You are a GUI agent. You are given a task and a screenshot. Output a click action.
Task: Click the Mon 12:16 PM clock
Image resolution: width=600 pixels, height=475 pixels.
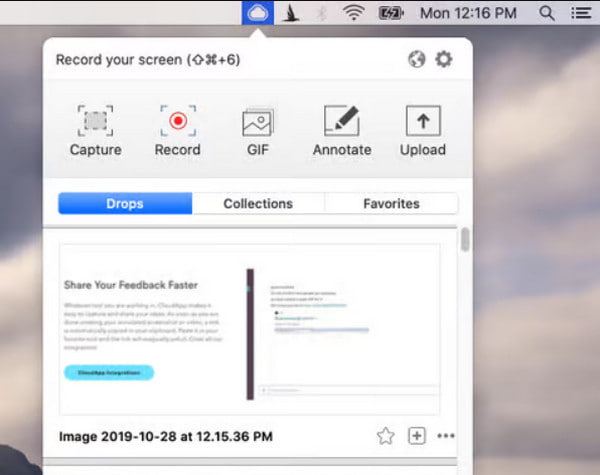(x=468, y=13)
